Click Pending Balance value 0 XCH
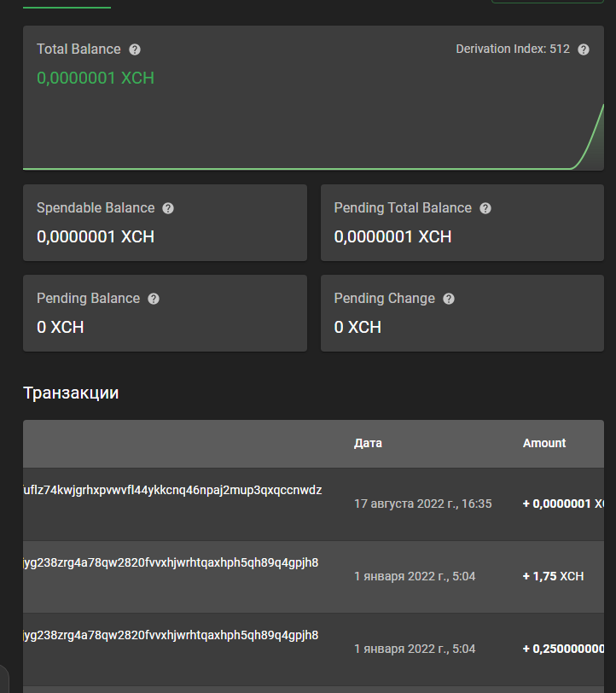Screen dimensions: 616x693 click(61, 328)
